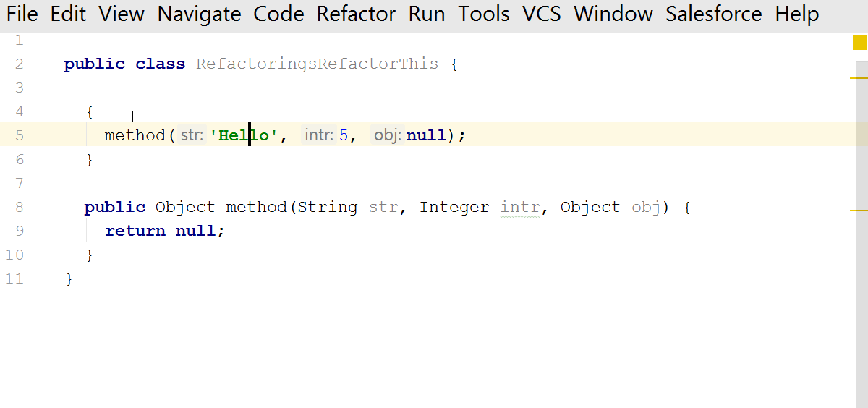
Task: Open the Help menu
Action: (x=796, y=14)
